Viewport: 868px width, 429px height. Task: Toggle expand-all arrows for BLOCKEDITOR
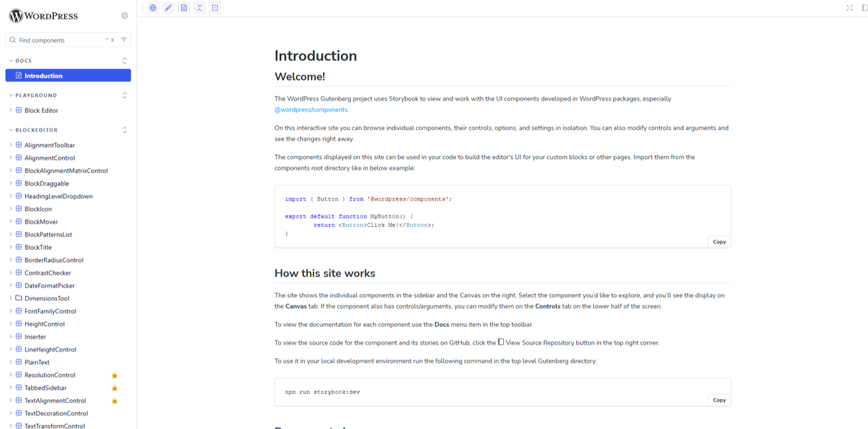[x=124, y=130]
